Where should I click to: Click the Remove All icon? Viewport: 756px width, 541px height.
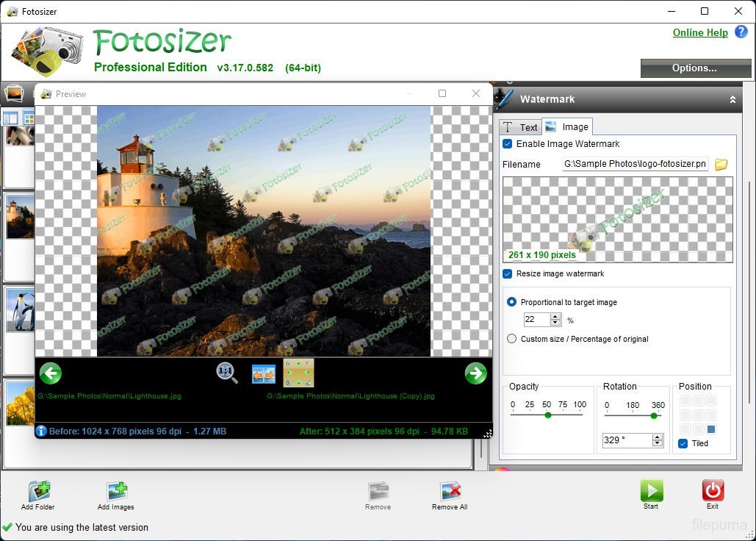[x=450, y=492]
